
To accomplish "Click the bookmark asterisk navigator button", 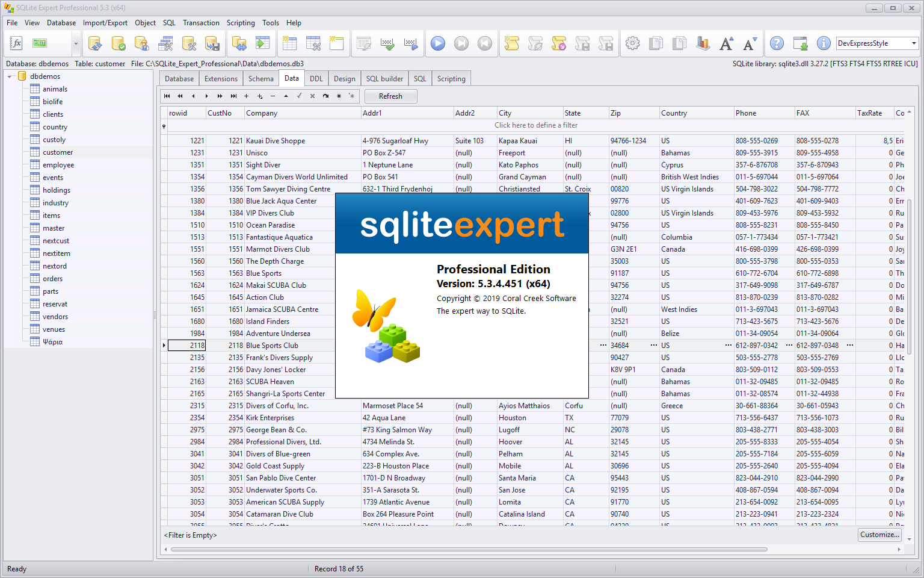I will point(339,96).
